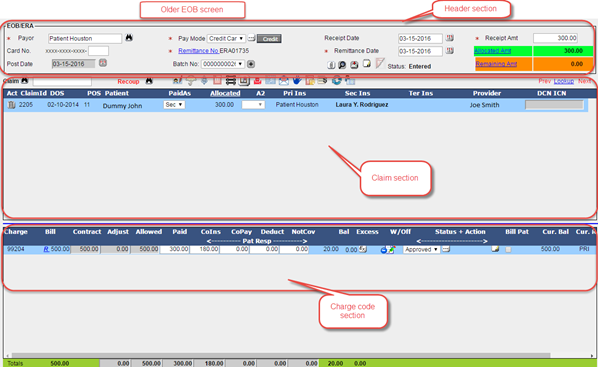Click the Lookup link
Image resolution: width=598 pixels, height=367 pixels.
(x=564, y=81)
